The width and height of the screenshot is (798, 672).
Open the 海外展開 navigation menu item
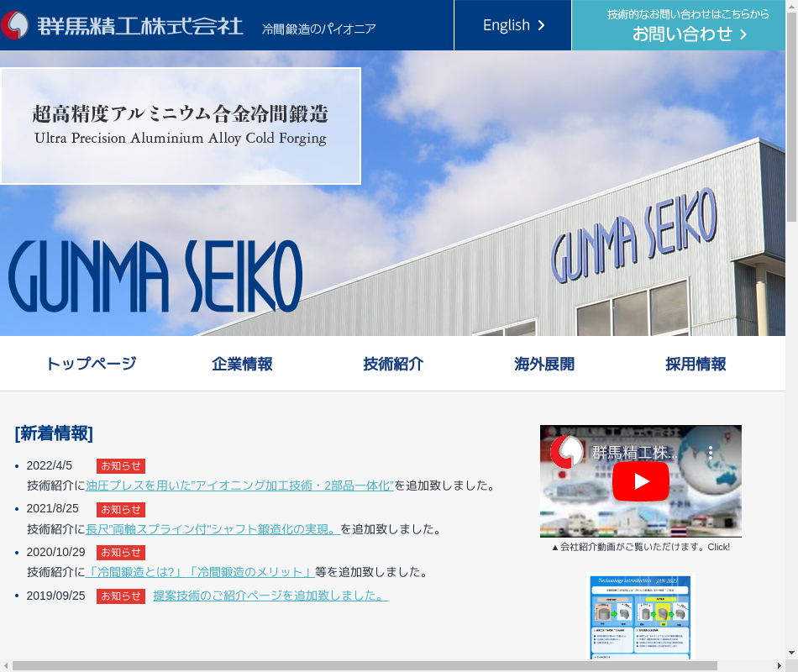click(x=544, y=364)
